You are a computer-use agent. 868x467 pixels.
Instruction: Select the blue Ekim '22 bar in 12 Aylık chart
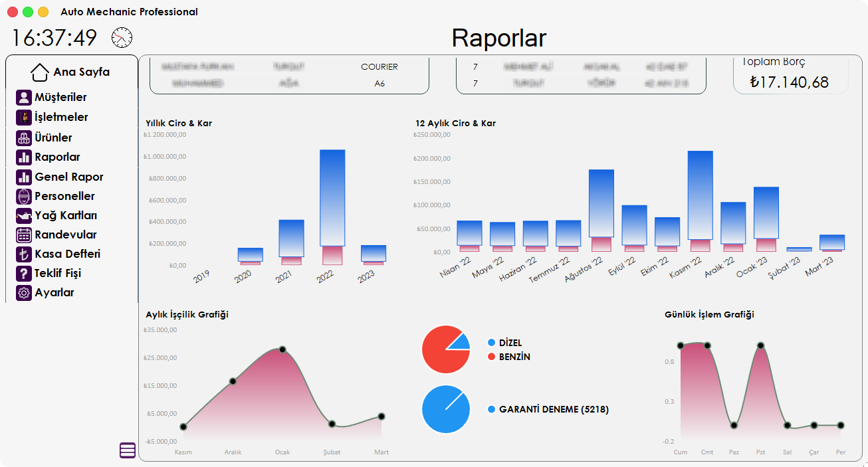pos(667,232)
